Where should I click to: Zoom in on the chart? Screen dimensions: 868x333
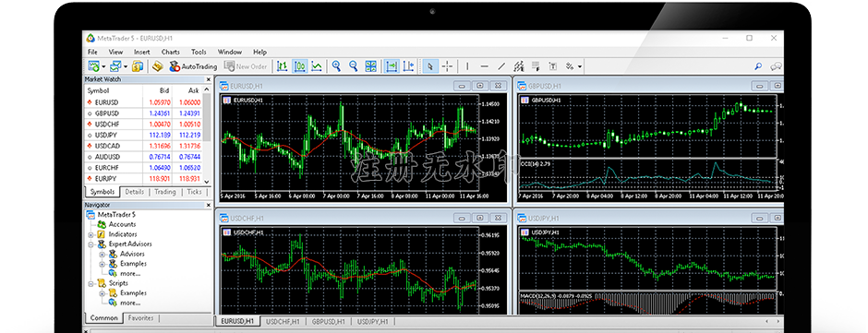pyautogui.click(x=336, y=66)
